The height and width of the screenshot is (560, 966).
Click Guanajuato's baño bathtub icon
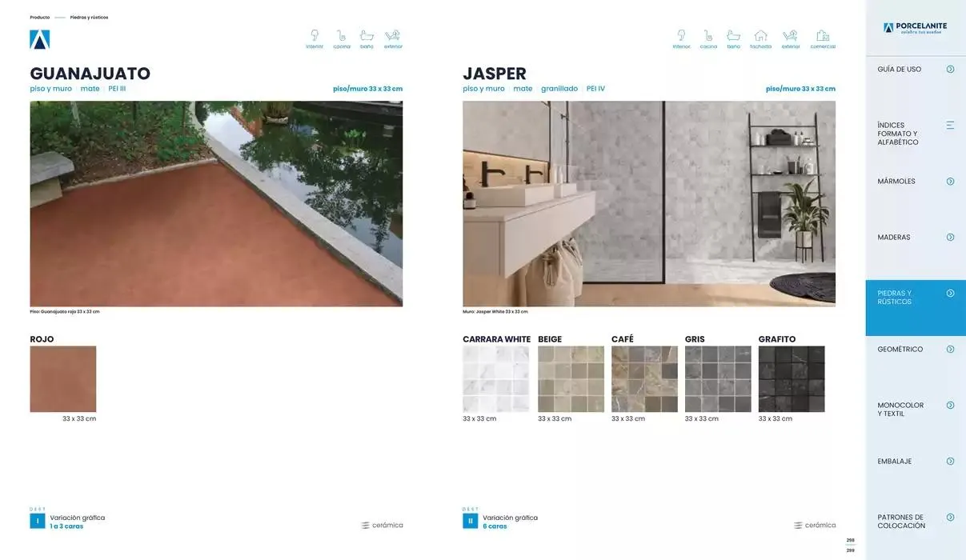point(367,36)
